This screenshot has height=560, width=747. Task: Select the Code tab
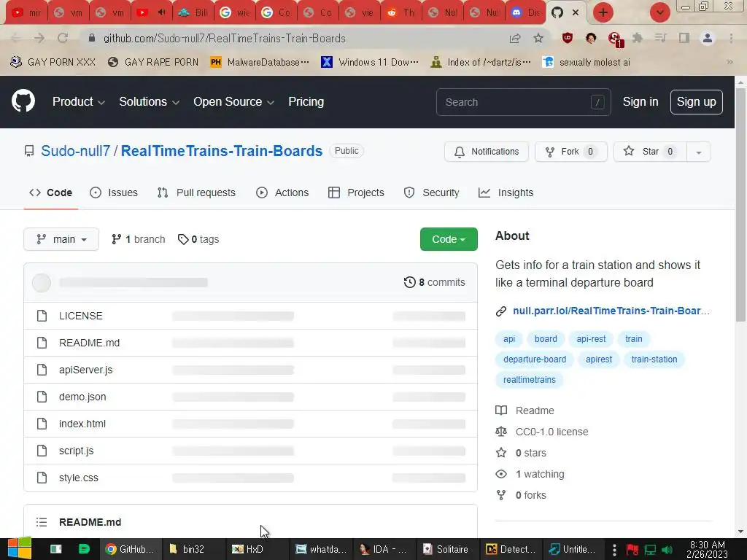coord(51,192)
